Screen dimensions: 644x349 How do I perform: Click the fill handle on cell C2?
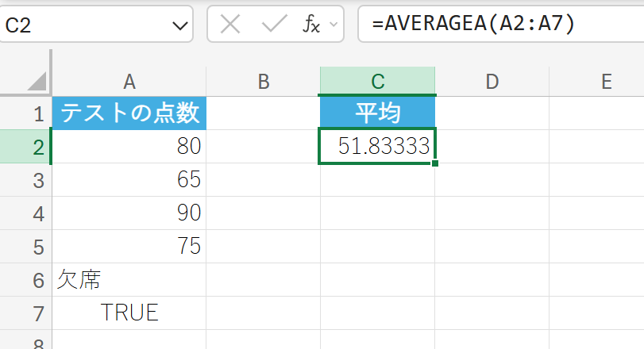click(434, 163)
